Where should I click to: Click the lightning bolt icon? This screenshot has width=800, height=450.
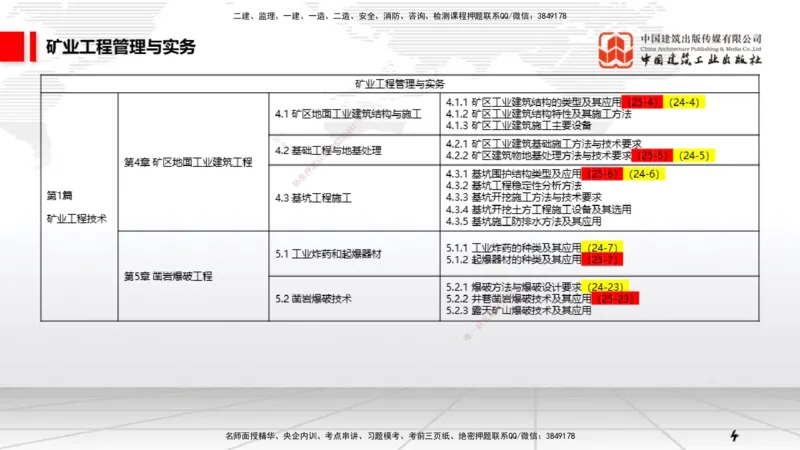734,435
